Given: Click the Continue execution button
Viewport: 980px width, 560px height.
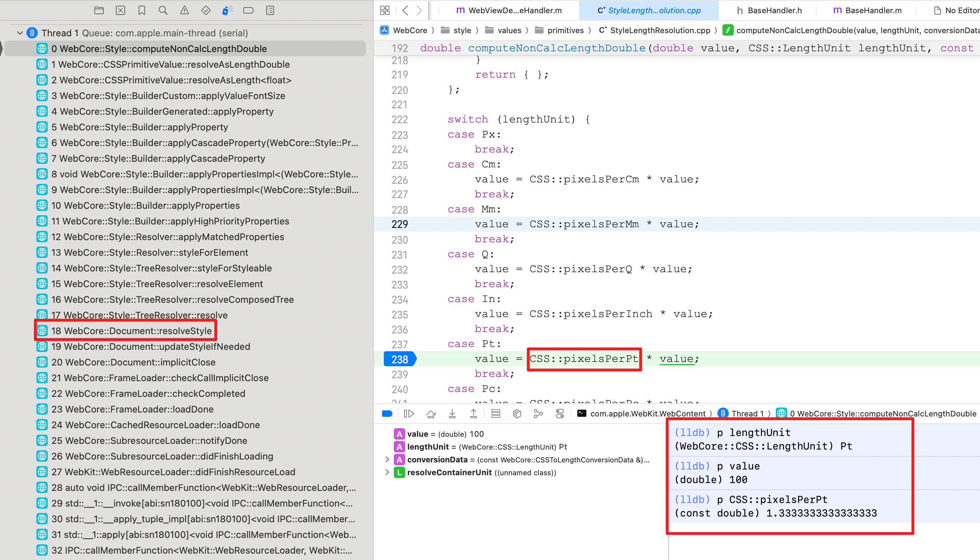Looking at the screenshot, I should click(x=409, y=414).
